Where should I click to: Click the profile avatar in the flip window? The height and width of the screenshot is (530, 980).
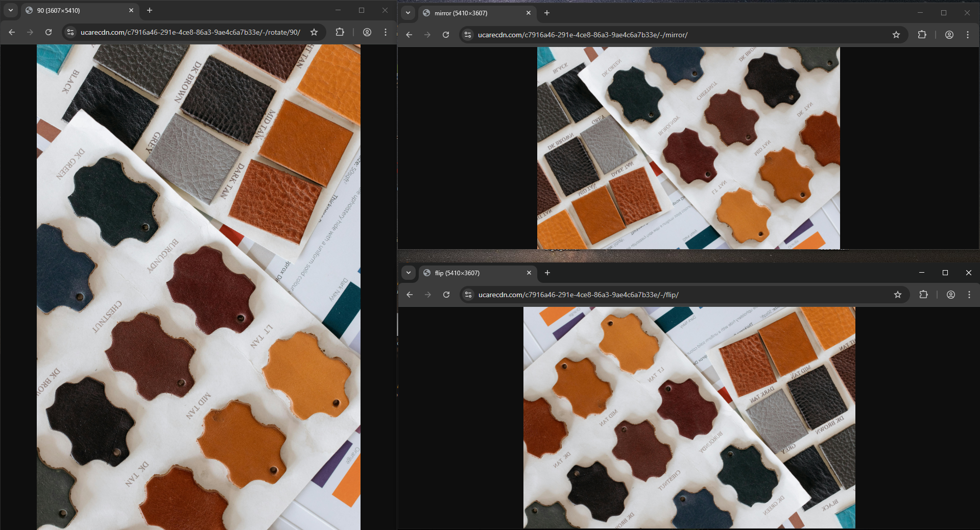(x=950, y=295)
